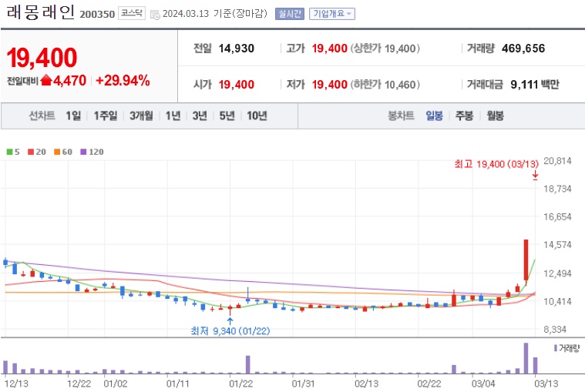The height and width of the screenshot is (392, 585).
Task: Click the 2024.03.13 기준(장마감) date text
Action: [x=215, y=14]
